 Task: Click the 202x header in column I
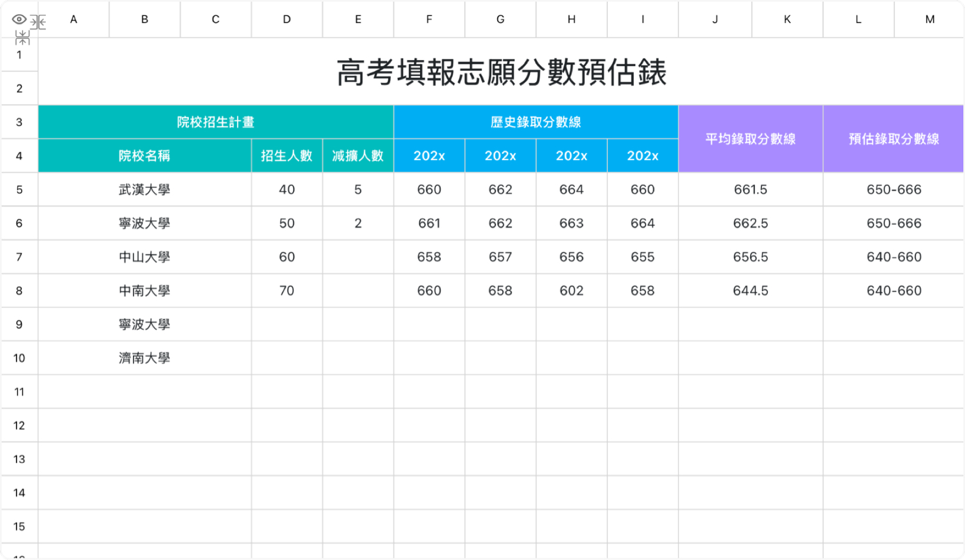(x=643, y=156)
